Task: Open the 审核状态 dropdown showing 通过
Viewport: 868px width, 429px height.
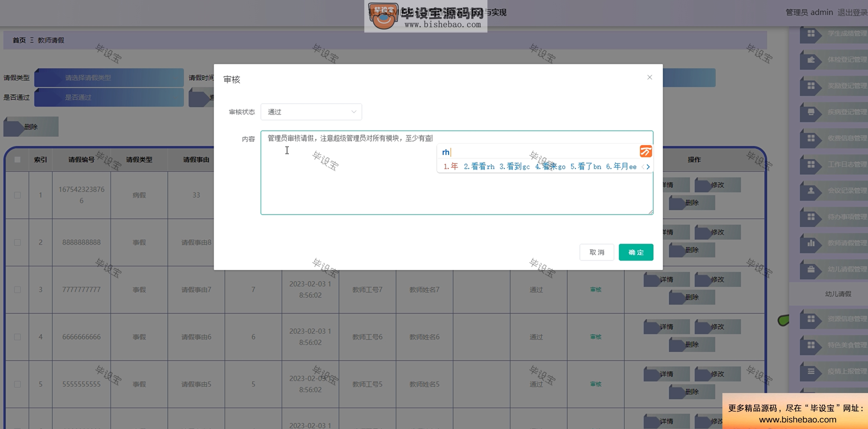Action: click(311, 112)
